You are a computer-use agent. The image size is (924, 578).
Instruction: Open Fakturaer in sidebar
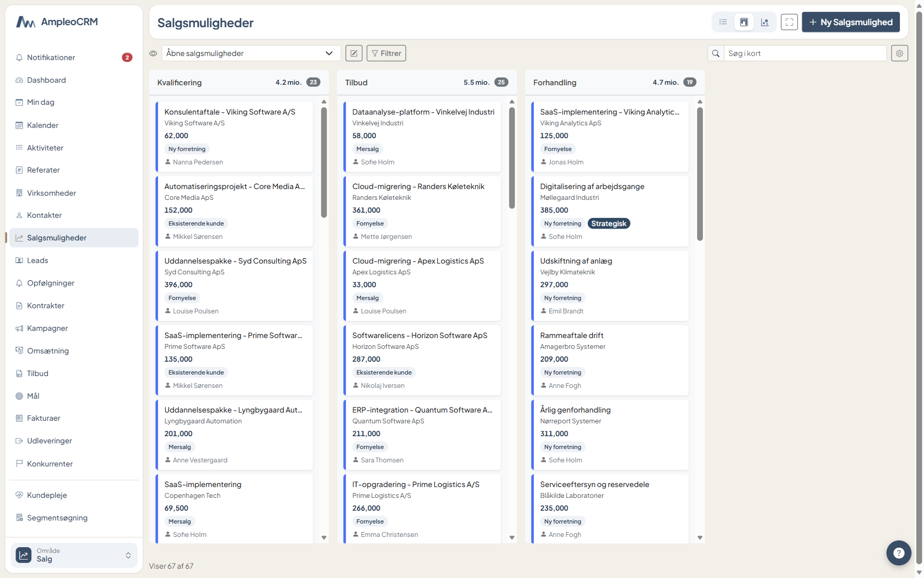point(74,418)
